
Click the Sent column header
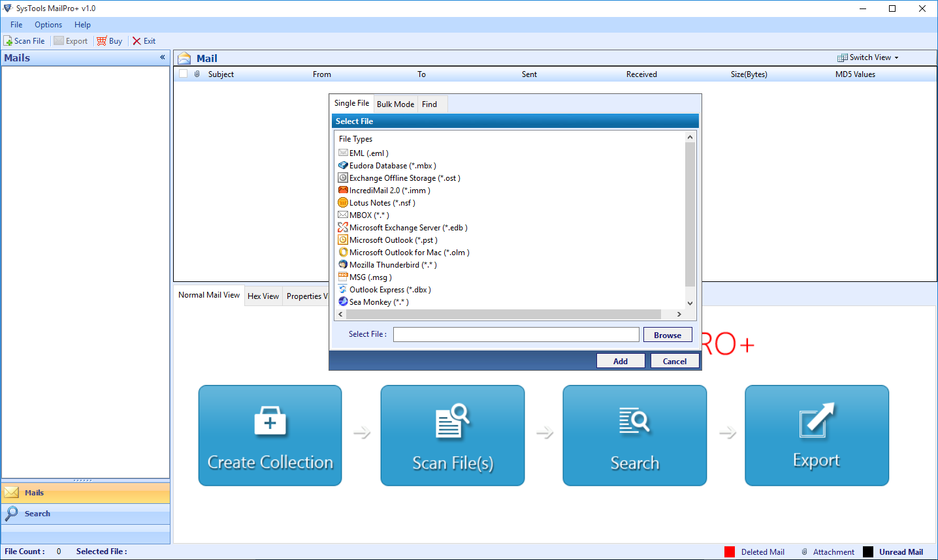529,74
